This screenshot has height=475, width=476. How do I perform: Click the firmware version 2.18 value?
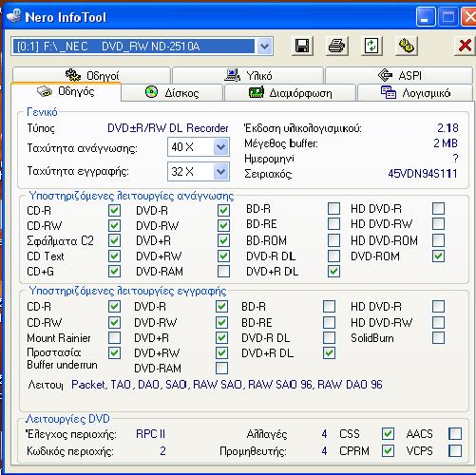[x=447, y=128]
